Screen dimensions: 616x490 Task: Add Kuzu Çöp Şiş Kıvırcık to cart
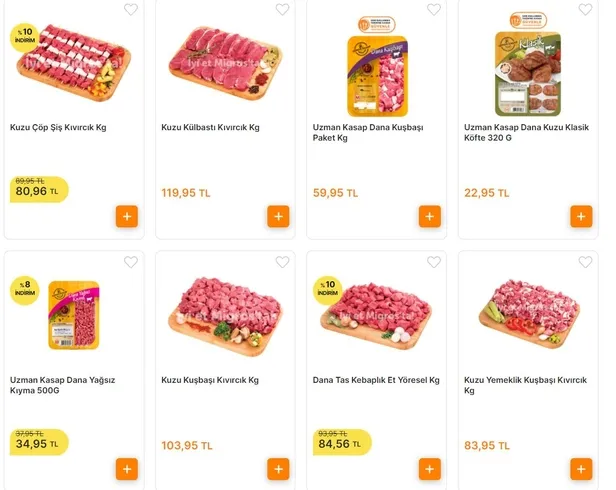click(126, 216)
